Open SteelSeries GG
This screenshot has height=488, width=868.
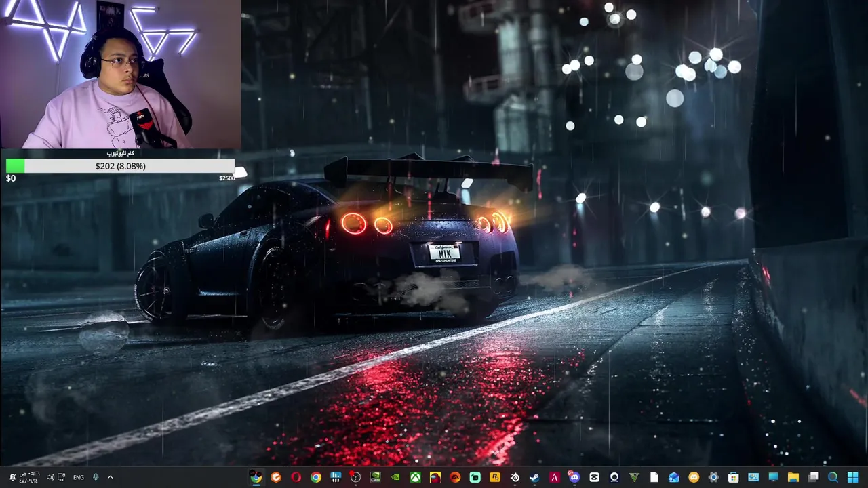(x=515, y=477)
